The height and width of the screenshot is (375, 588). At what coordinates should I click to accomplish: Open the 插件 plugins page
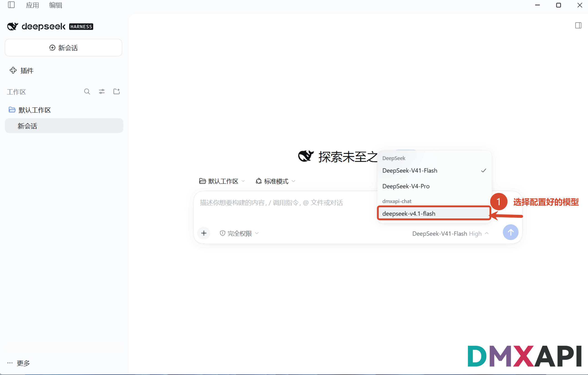point(21,70)
